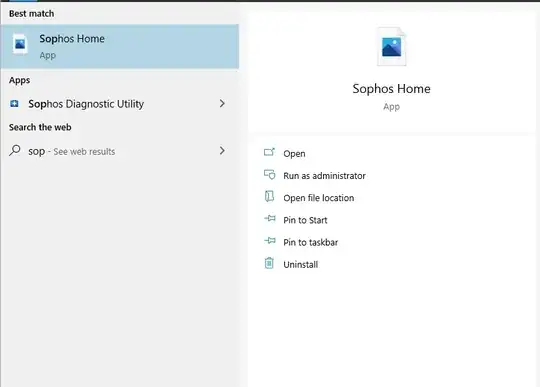
Task: Choose Open file location
Action: [319, 198]
